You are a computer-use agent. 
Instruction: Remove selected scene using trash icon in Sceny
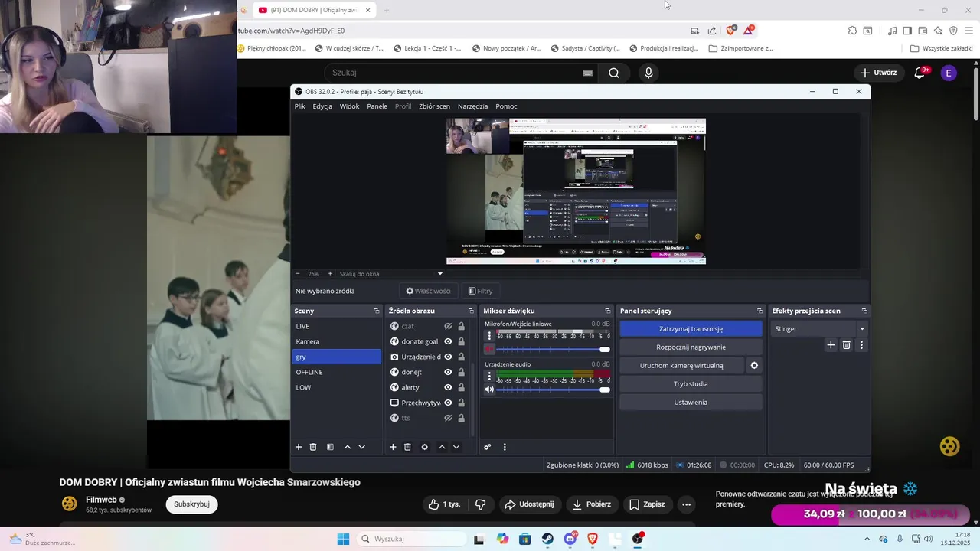[313, 447]
